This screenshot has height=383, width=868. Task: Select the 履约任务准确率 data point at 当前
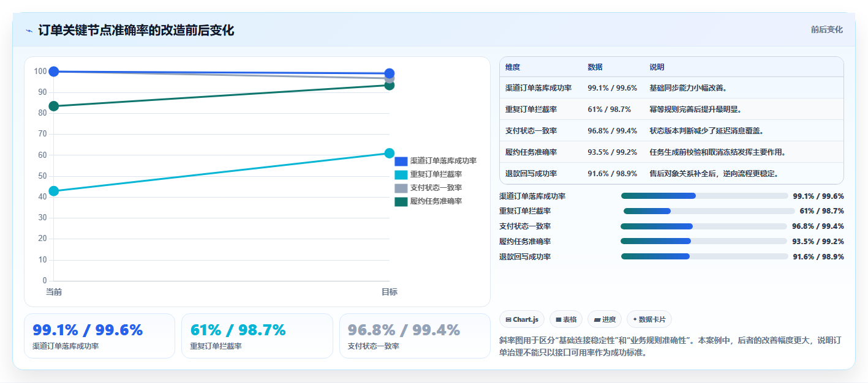coord(54,106)
